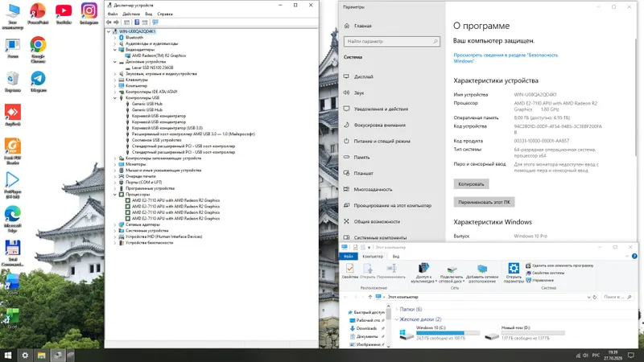
Task: Collapse the Дисковые устройства node
Action: 115,62
